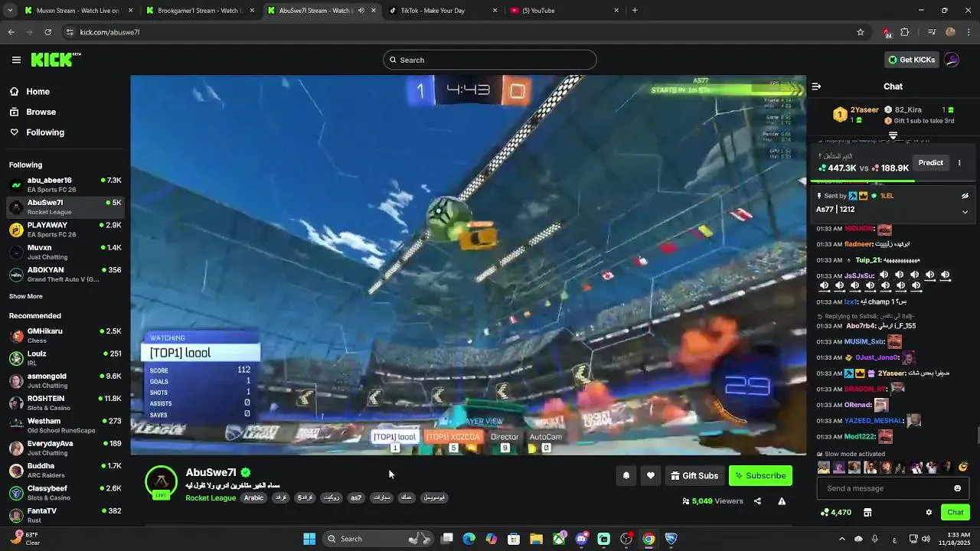Expand the gift leaderboard handle

coord(893,135)
